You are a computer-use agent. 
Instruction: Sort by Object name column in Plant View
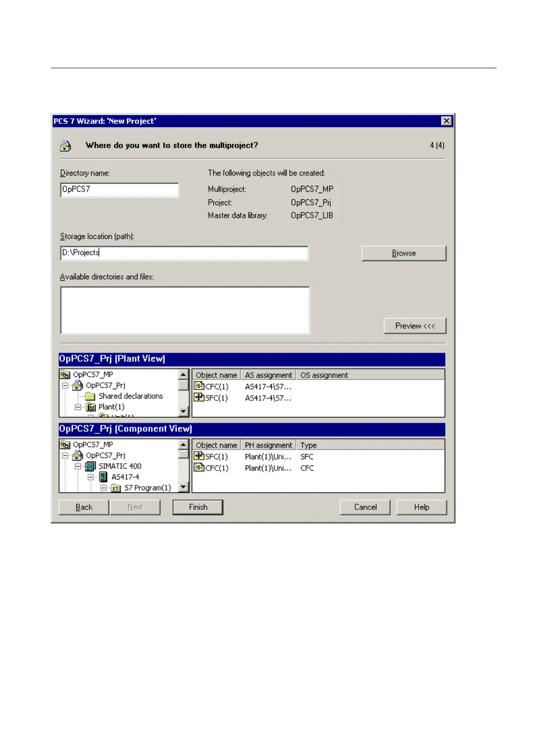(x=217, y=375)
